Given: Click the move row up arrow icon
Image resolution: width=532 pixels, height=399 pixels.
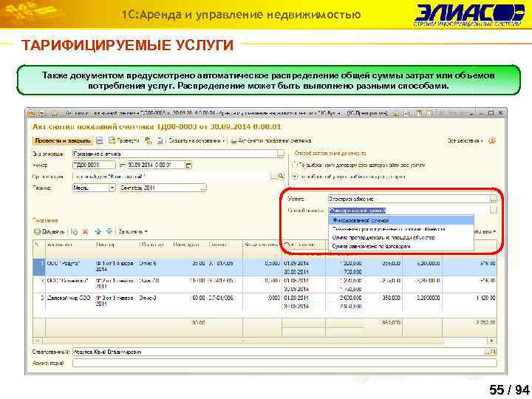Looking at the screenshot, I should [x=98, y=231].
